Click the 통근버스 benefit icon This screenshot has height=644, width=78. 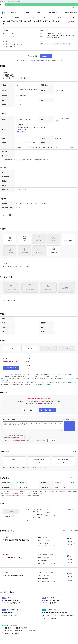tap(10, 239)
